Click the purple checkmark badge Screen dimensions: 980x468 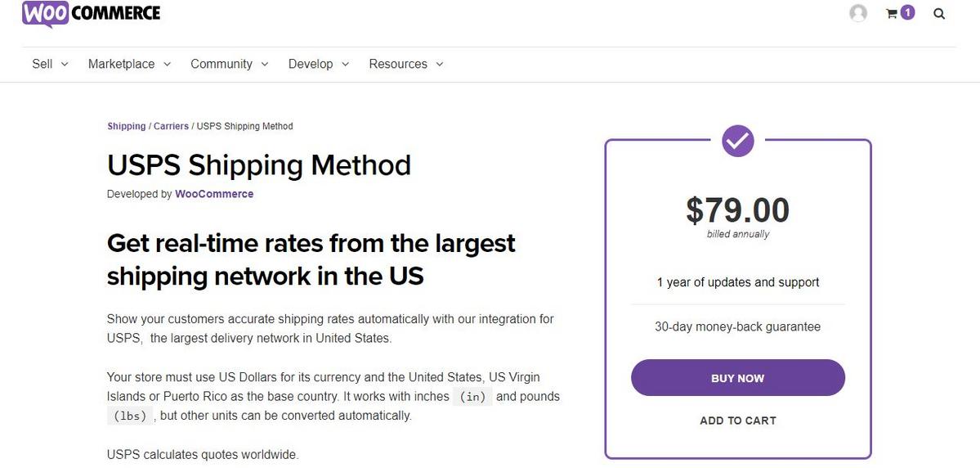point(738,141)
